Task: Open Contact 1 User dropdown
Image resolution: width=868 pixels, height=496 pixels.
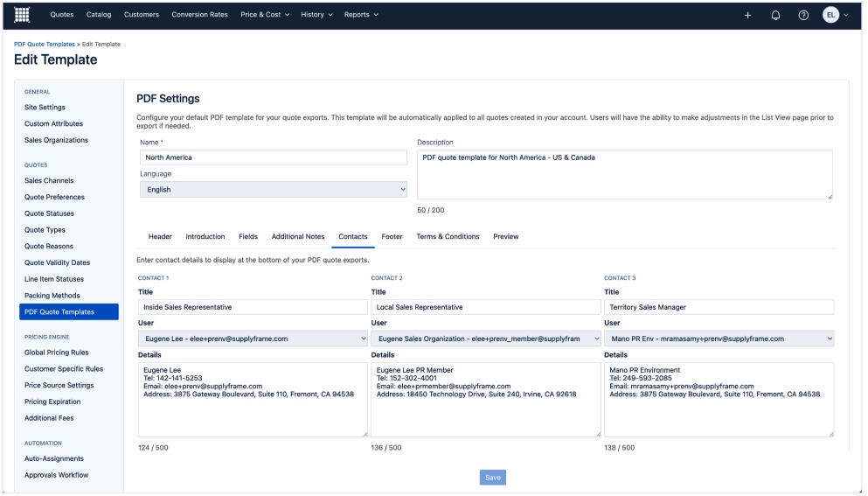Action: coord(252,339)
